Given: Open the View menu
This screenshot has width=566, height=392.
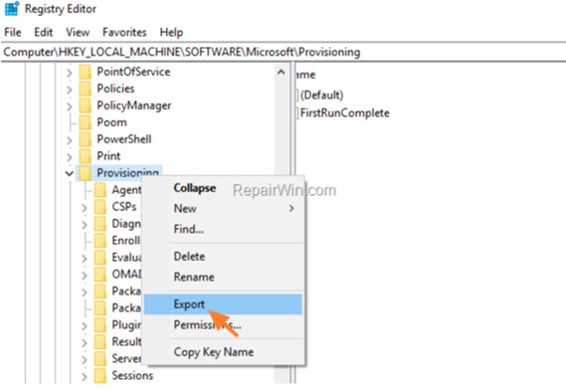Looking at the screenshot, I should (x=78, y=32).
